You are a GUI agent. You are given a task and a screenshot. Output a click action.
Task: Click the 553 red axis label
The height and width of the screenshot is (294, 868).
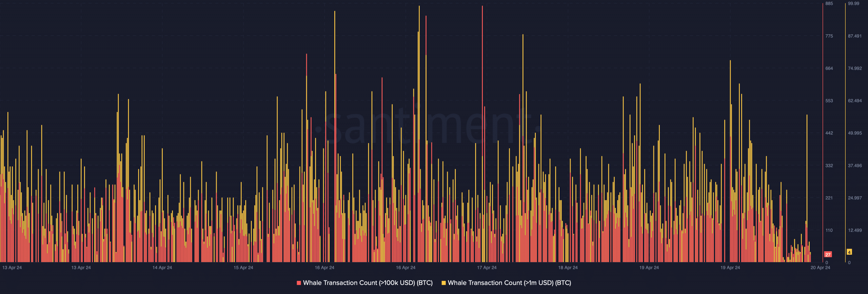pyautogui.click(x=829, y=101)
